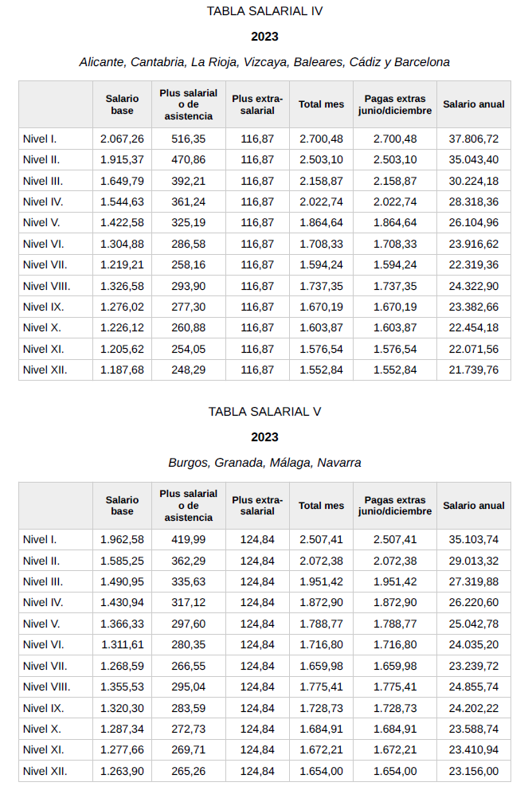The image size is (532, 794).
Task: Click the "TABLA SALARIAL V" title
Action: [264, 412]
